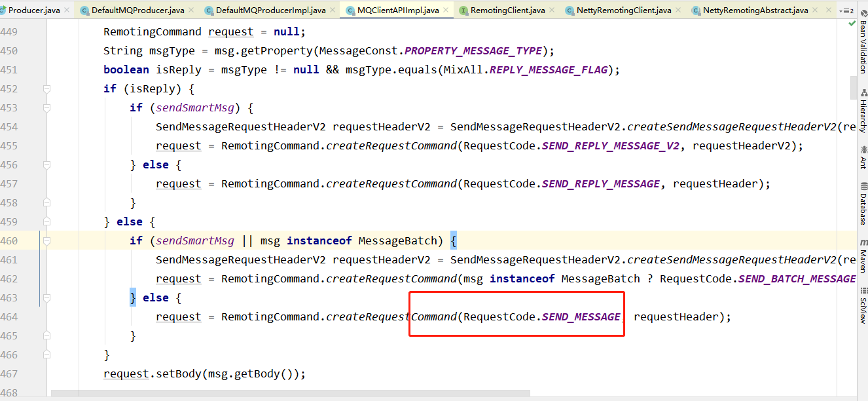Screen dimensions: 868x401
Task: Close the NettyRemotingClient.java tab
Action: tap(679, 10)
